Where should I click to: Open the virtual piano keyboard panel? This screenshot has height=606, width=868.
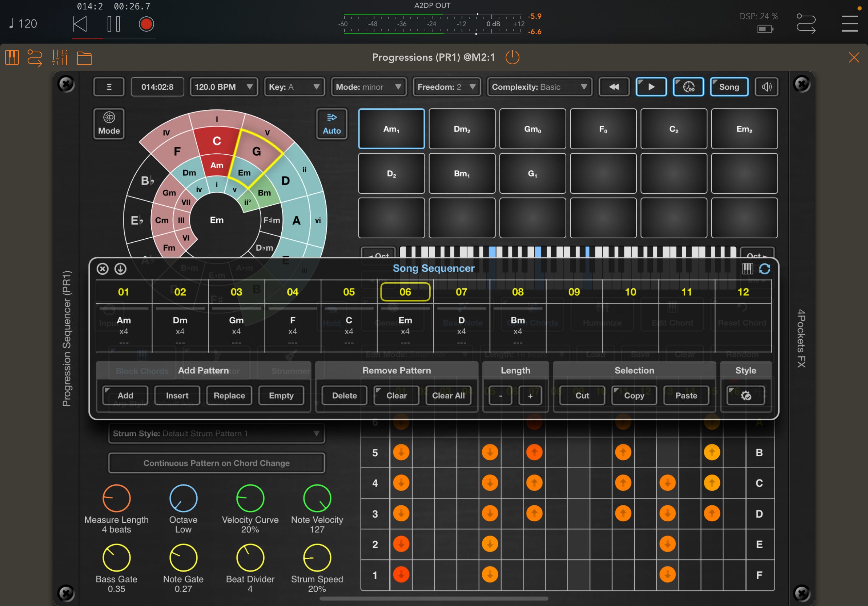pyautogui.click(x=11, y=57)
